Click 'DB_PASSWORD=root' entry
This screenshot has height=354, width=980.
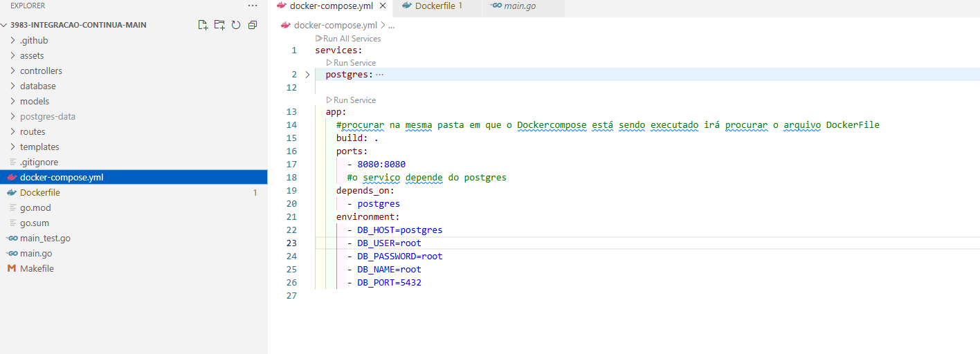click(400, 257)
